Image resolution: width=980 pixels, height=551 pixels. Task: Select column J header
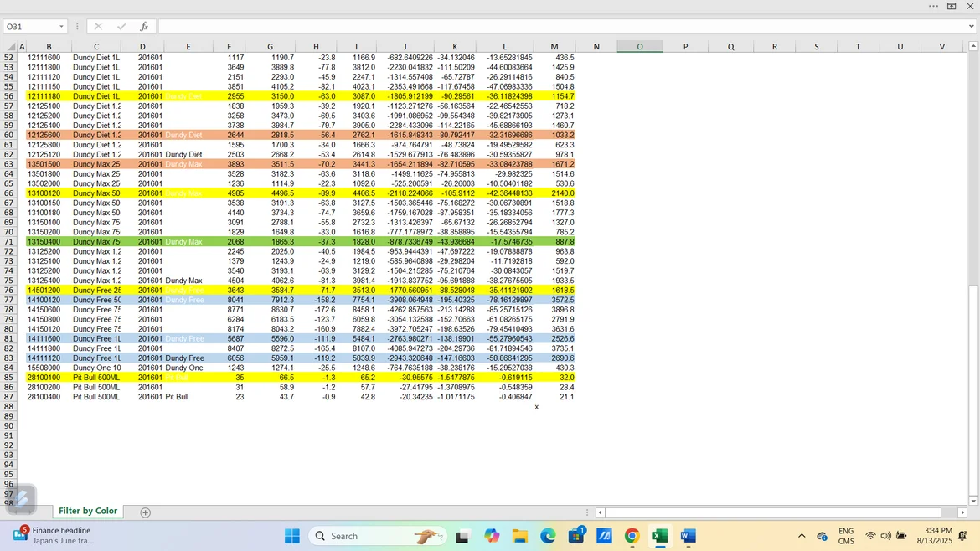(405, 47)
